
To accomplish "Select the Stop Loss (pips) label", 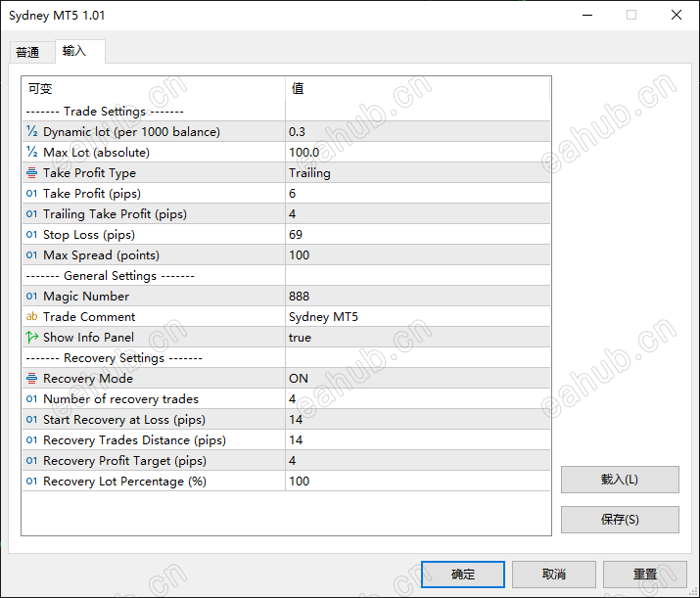I will [x=89, y=234].
